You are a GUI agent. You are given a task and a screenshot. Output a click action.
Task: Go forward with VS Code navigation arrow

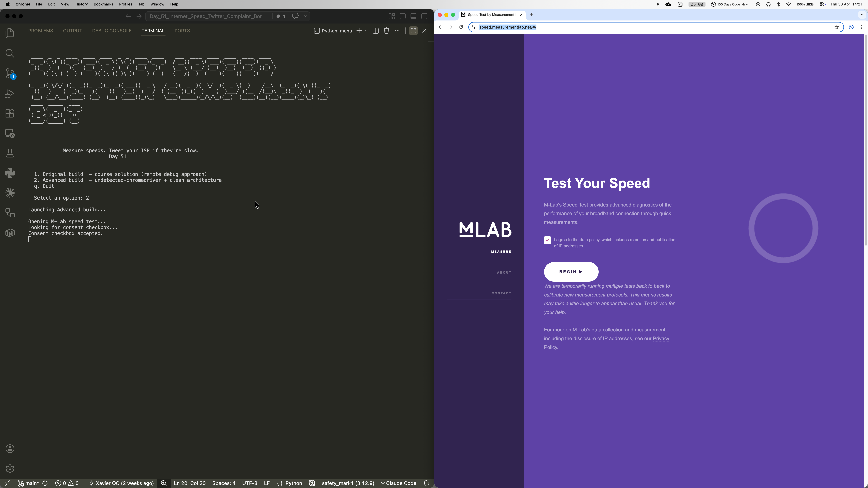(139, 16)
